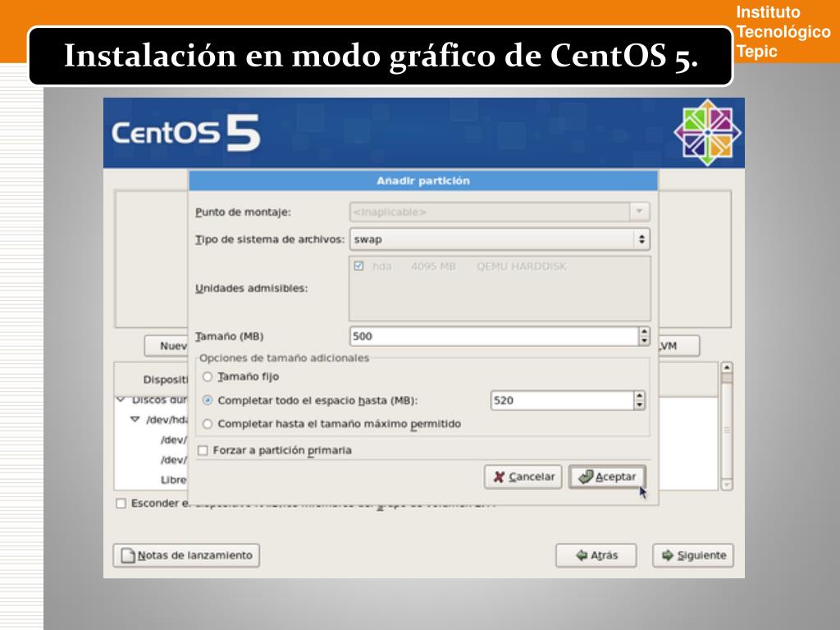
Task: Click the CentOS logo emblem
Action: [x=708, y=133]
